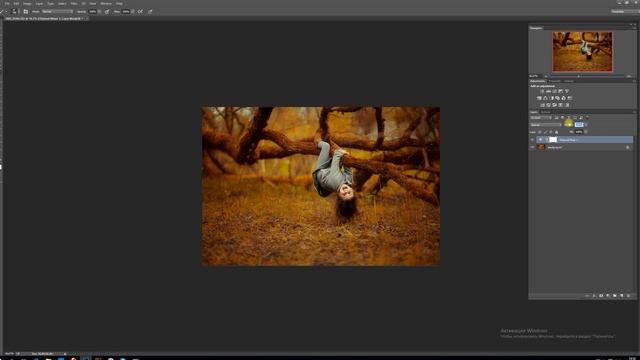The height and width of the screenshot is (360, 640).
Task: Switch to the Properties tab
Action: coord(555,81)
